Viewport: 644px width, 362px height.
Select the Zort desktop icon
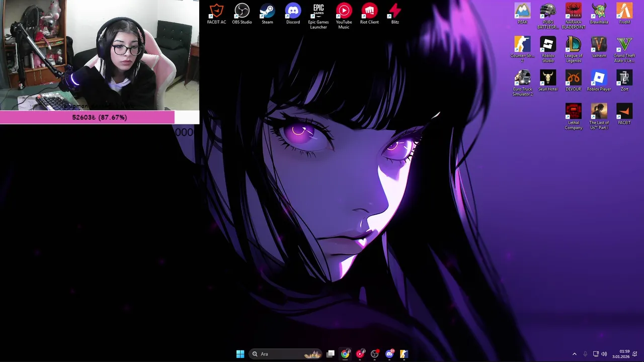coord(624,81)
